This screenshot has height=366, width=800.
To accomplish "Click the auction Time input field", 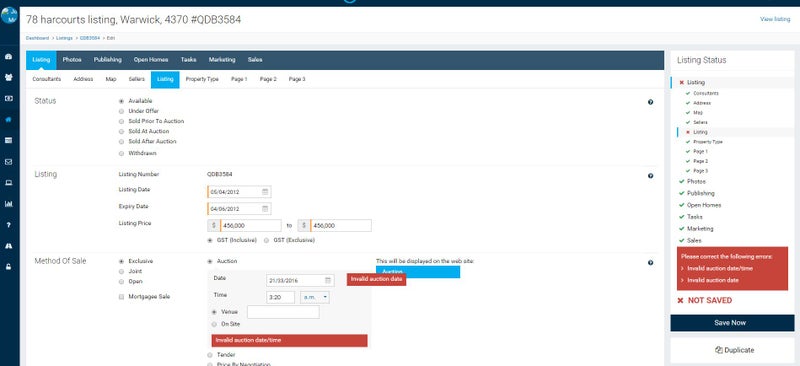I will pos(281,297).
